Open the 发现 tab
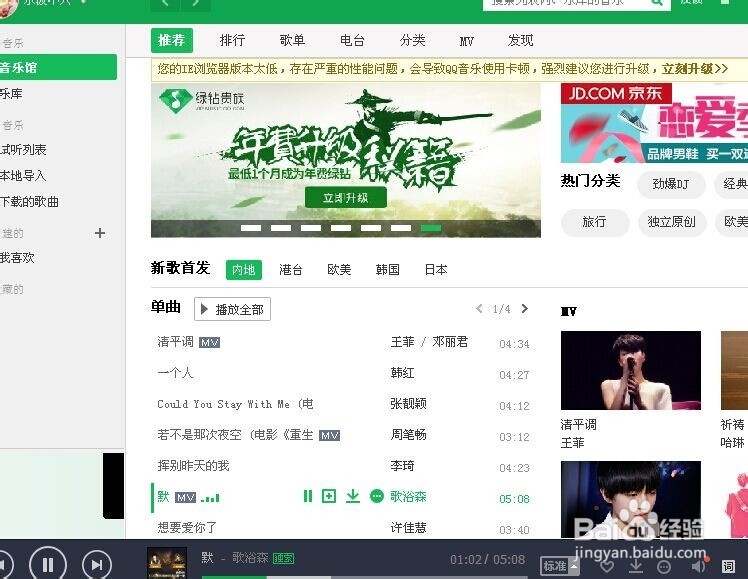The height and width of the screenshot is (579, 748). (x=520, y=41)
